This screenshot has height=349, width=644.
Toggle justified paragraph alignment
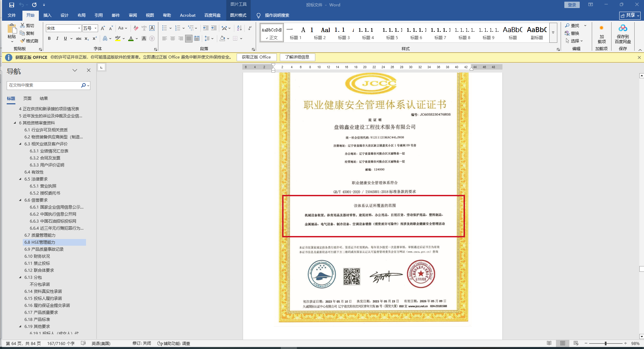189,39
